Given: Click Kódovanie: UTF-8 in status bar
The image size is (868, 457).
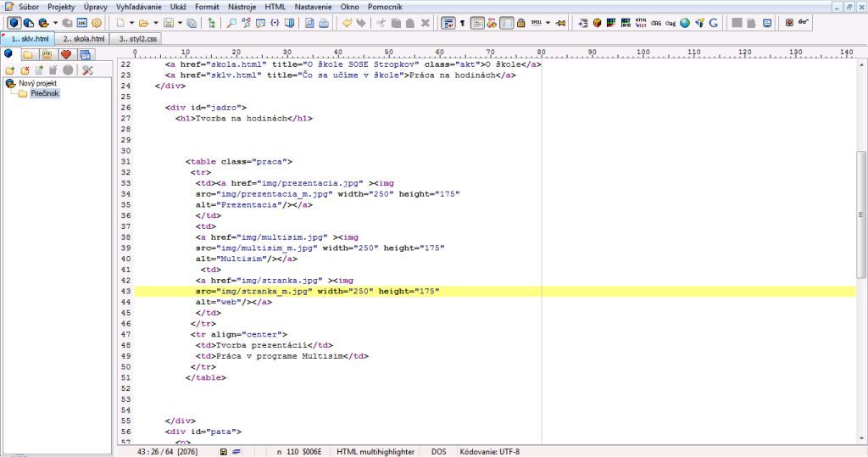Looking at the screenshot, I should 489,451.
